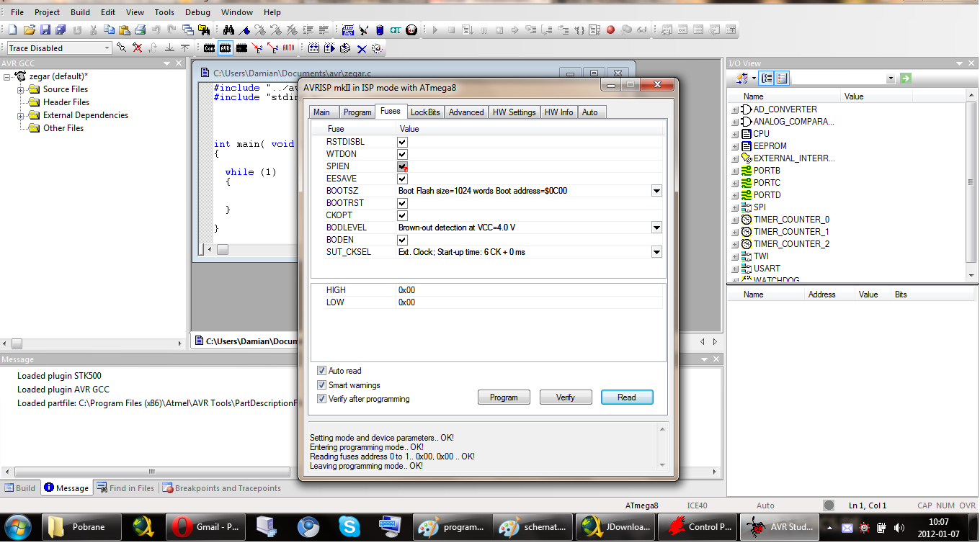Click the Program button in the Fuses tab
980x553 pixels.
coord(504,397)
